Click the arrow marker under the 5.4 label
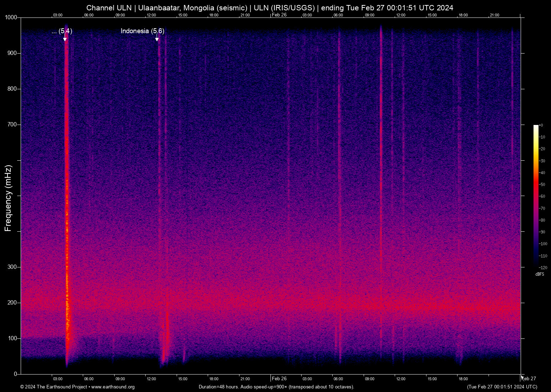This screenshot has width=551, height=392. [65, 38]
